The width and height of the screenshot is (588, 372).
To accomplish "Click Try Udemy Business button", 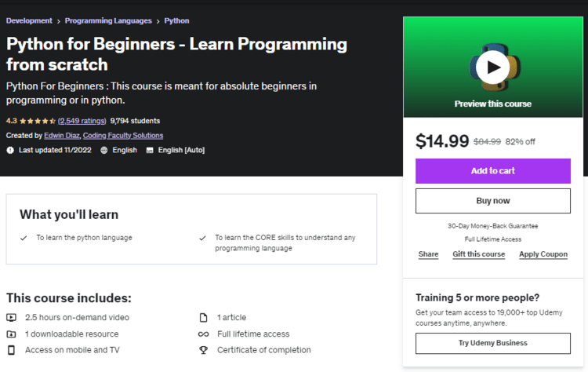I will tap(493, 343).
